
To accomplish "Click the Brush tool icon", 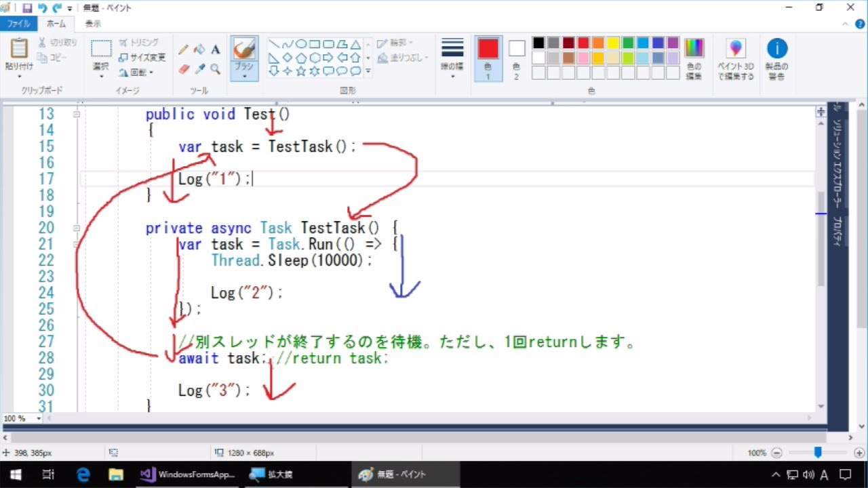I will click(x=243, y=49).
